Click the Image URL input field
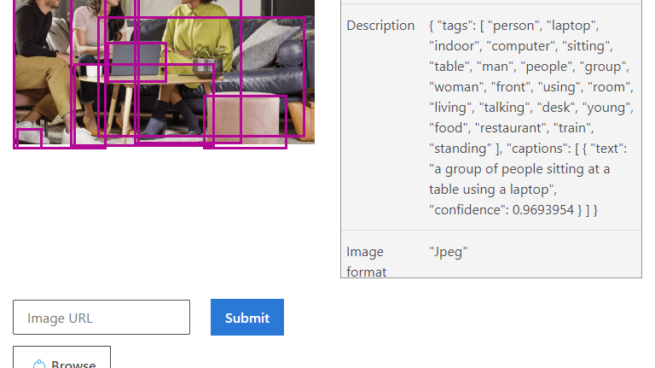The image size is (655, 368). coord(102,317)
